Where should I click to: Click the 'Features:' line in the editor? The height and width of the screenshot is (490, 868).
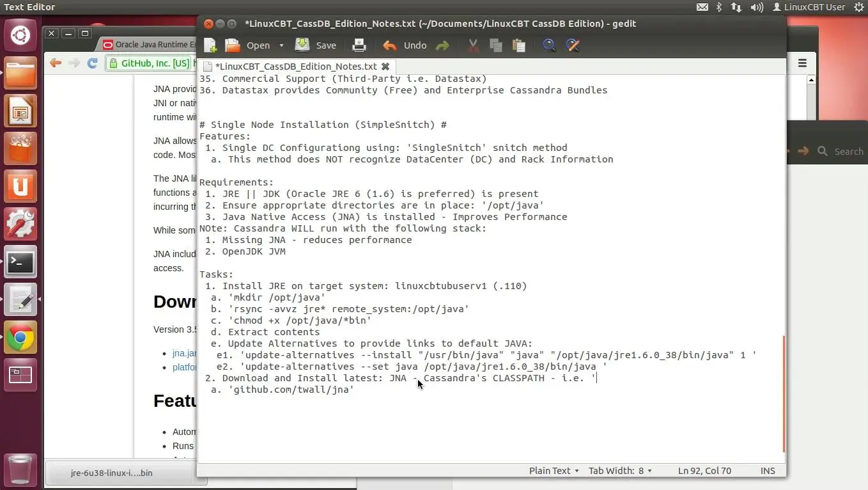tap(225, 136)
